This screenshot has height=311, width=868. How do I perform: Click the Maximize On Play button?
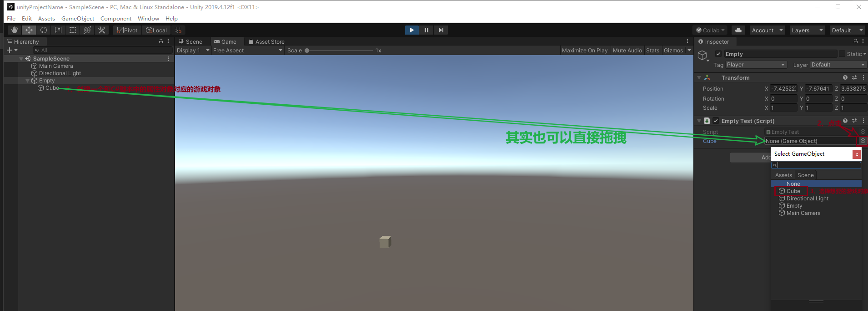coord(584,51)
